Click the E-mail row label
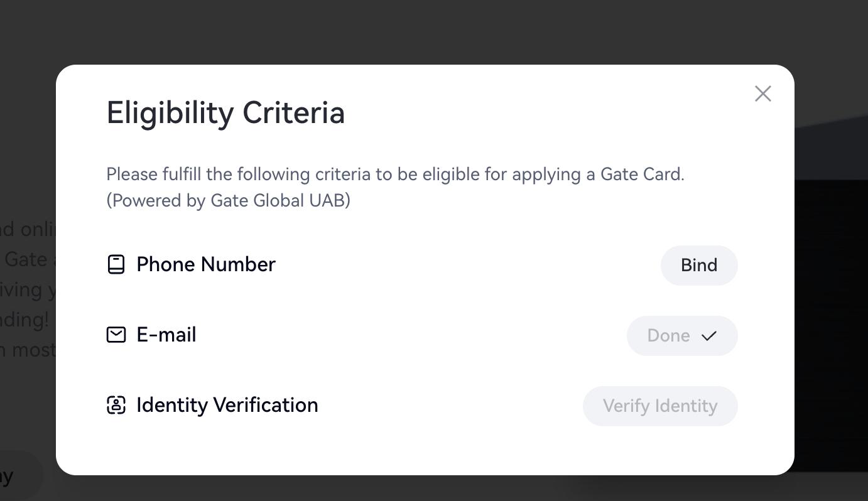Viewport: 868px width, 501px height. pos(166,334)
